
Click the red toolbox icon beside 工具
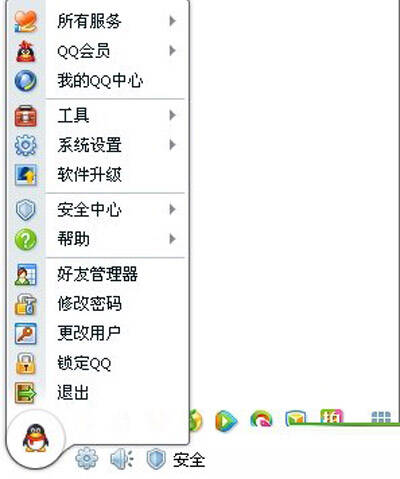coord(26,116)
